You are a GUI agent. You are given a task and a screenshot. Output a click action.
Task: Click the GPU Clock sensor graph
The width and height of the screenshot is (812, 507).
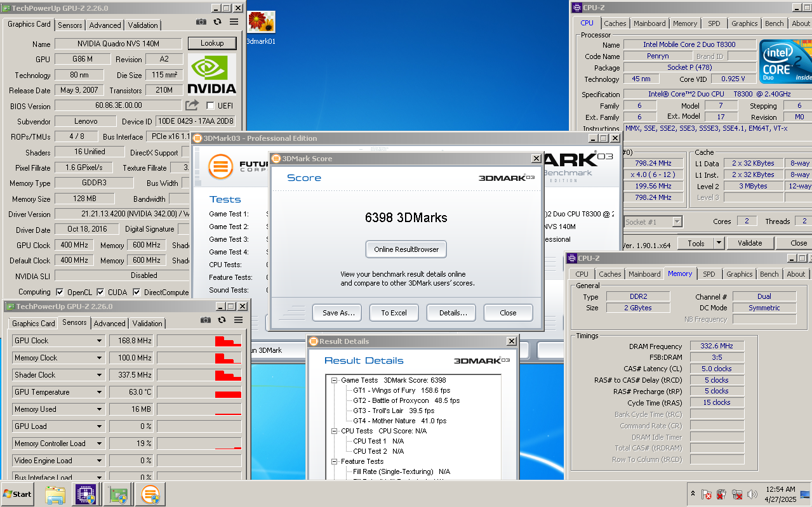click(199, 341)
